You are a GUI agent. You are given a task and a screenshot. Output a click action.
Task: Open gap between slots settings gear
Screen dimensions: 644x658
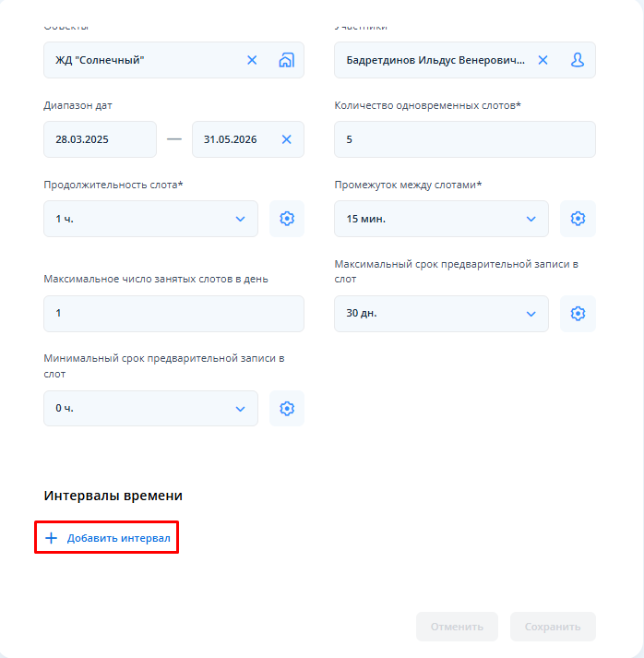coord(578,219)
